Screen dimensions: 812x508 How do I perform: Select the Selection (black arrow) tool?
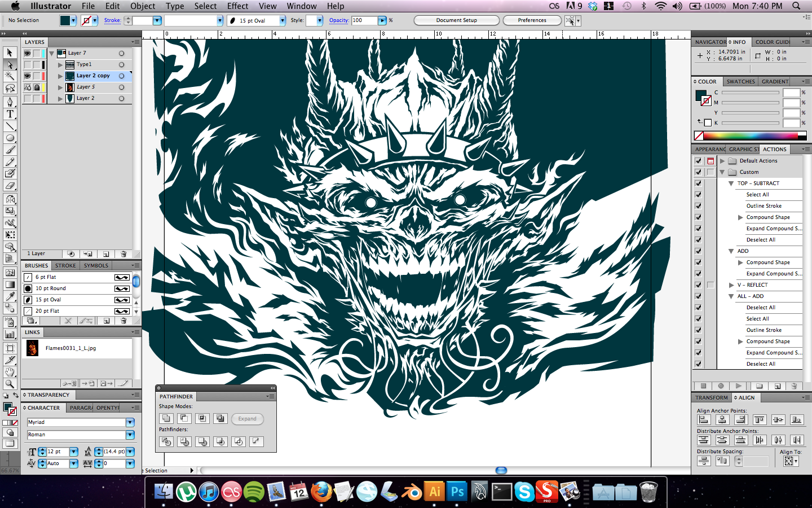(x=10, y=52)
